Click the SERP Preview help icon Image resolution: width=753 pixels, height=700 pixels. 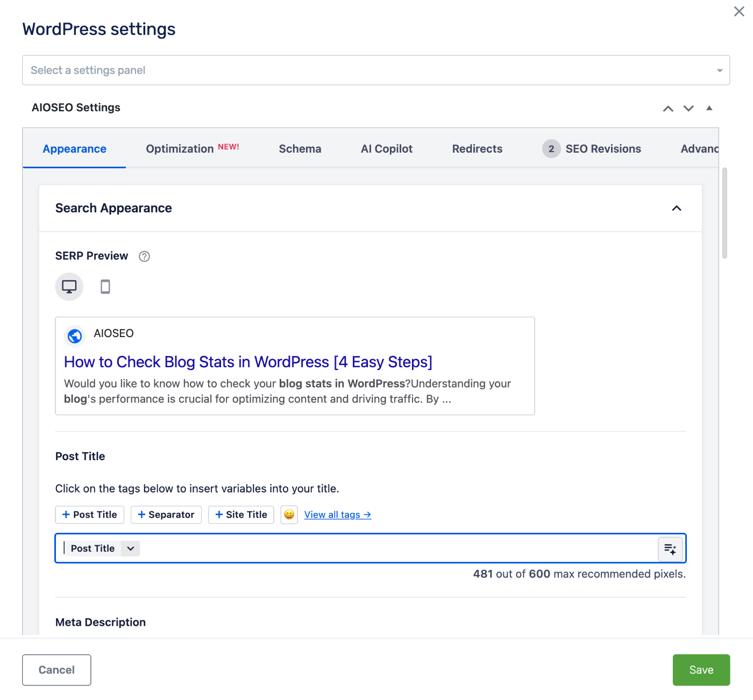click(x=144, y=256)
